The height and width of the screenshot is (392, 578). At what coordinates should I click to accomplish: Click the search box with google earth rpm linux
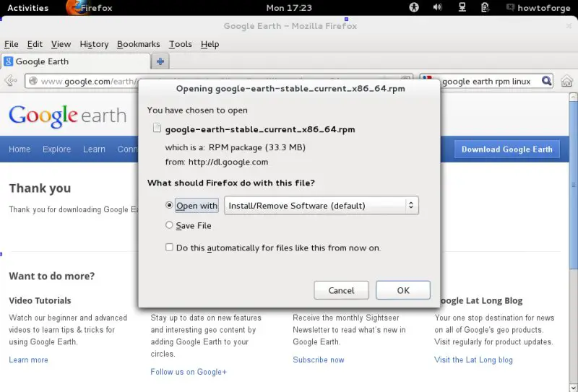click(x=486, y=82)
